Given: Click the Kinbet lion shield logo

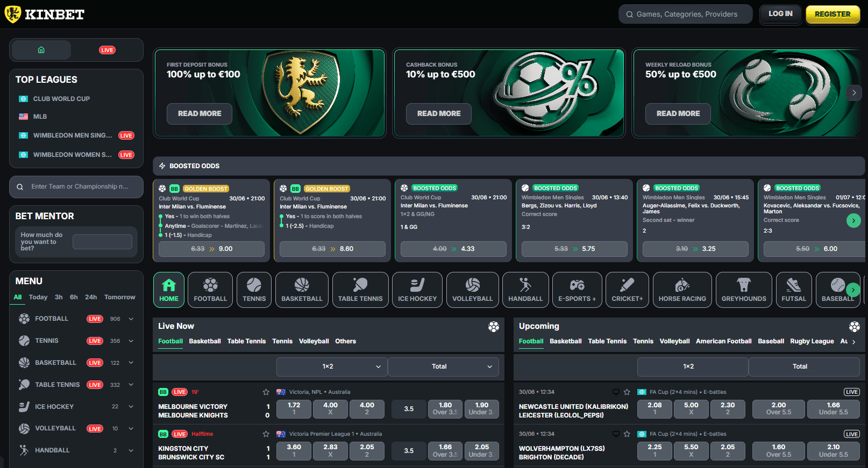Looking at the screenshot, I should point(13,14).
